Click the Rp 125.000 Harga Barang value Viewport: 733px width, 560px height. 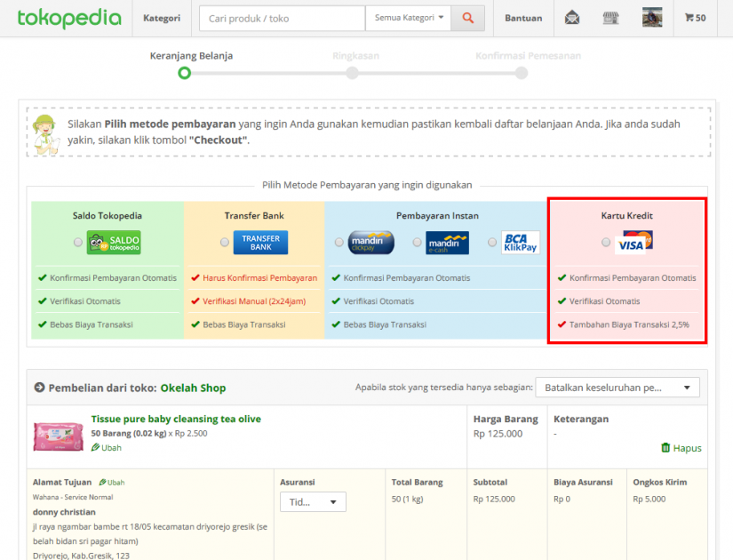click(x=498, y=434)
